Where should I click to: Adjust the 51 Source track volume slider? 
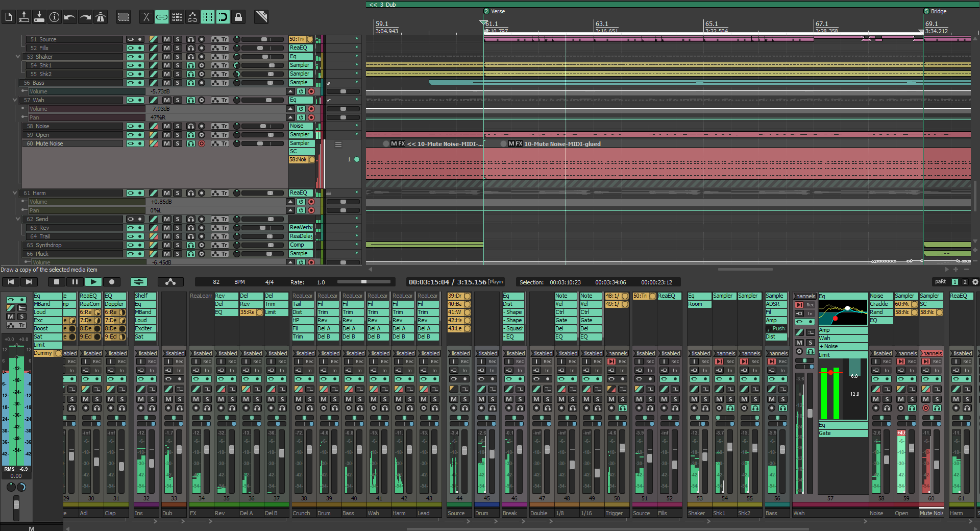tap(262, 39)
